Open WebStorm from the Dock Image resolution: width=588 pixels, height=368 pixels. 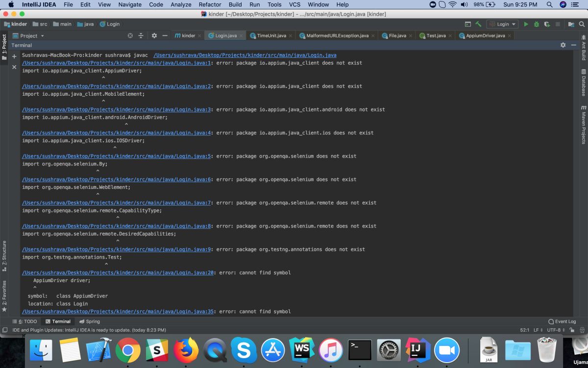tap(301, 350)
